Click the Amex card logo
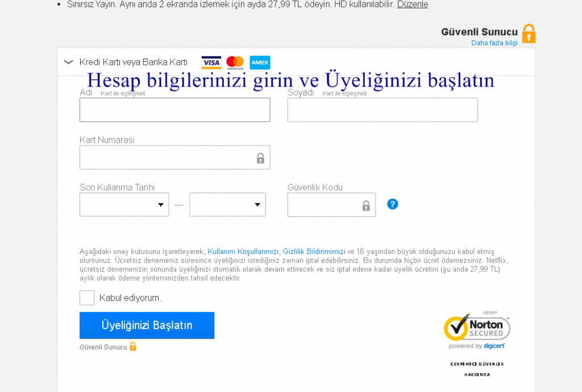 [x=260, y=62]
